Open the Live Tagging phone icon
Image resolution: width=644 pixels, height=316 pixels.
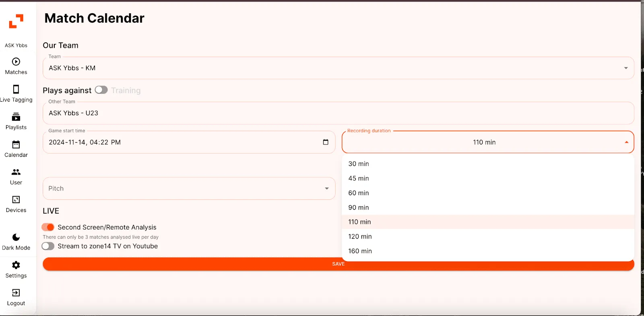(x=16, y=89)
